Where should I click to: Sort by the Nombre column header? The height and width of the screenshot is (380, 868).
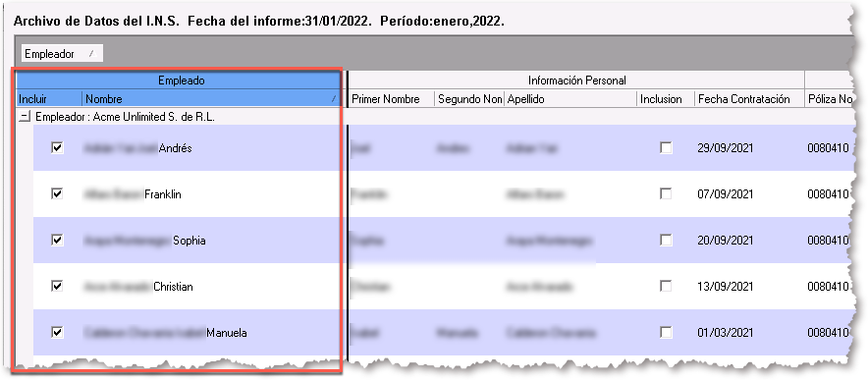211,99
